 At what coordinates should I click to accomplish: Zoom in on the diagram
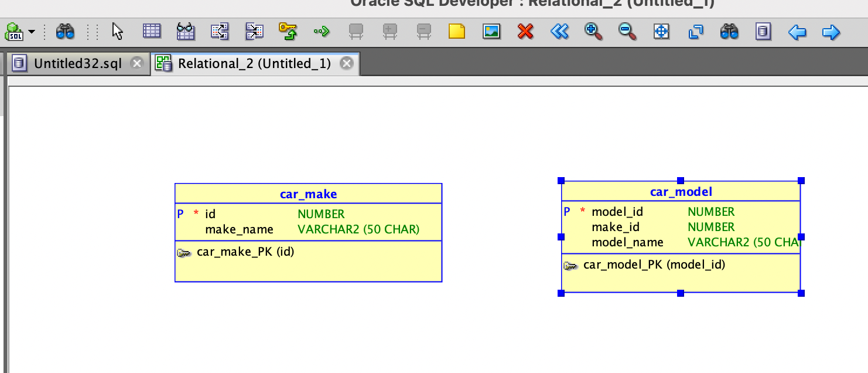coord(593,32)
